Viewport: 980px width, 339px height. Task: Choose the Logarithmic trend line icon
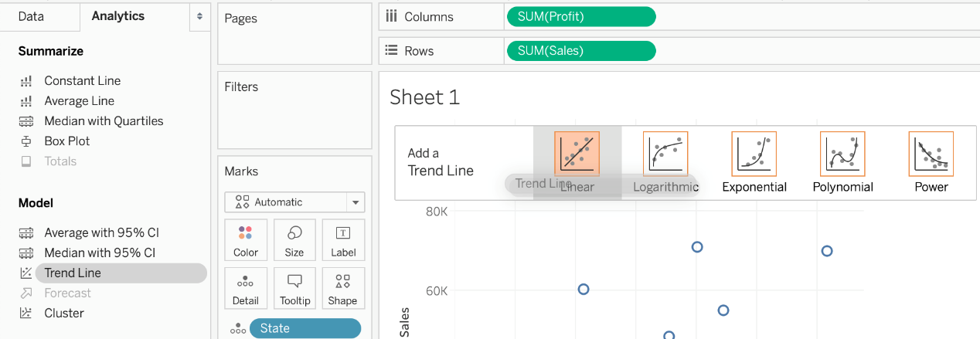(x=665, y=154)
